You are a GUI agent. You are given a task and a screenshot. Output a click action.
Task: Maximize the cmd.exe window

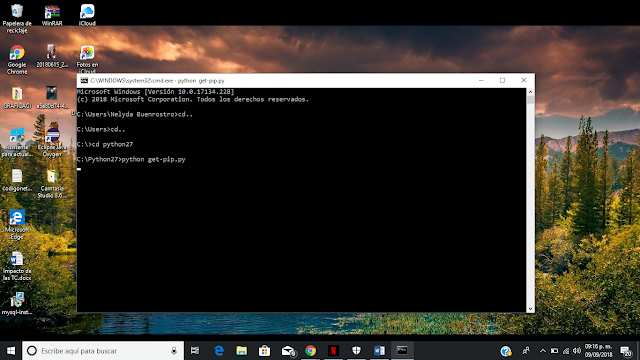502,80
